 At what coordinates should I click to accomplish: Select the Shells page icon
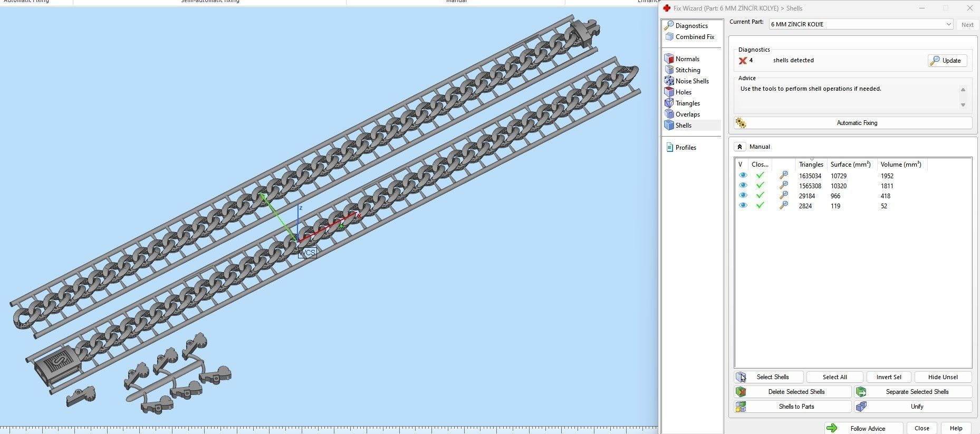coord(669,125)
